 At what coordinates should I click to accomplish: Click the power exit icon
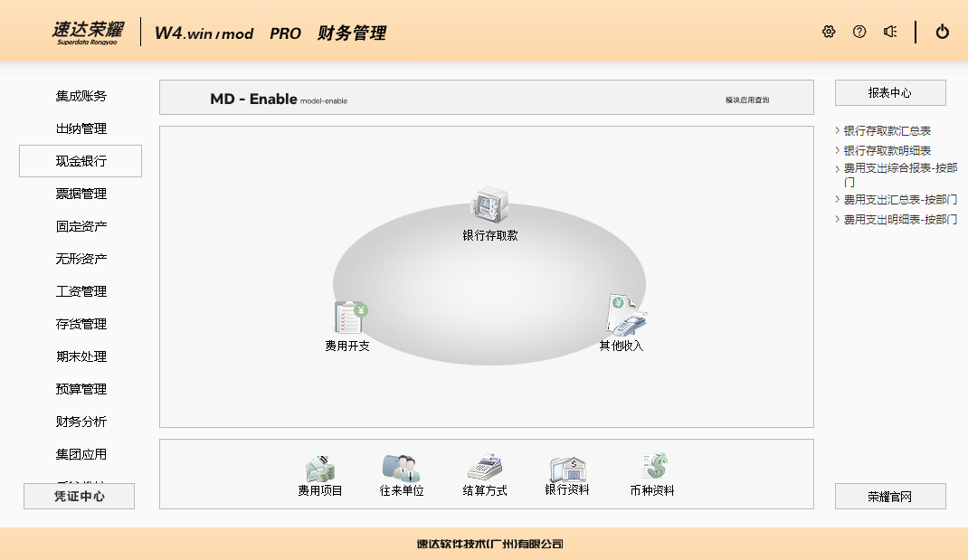[943, 32]
